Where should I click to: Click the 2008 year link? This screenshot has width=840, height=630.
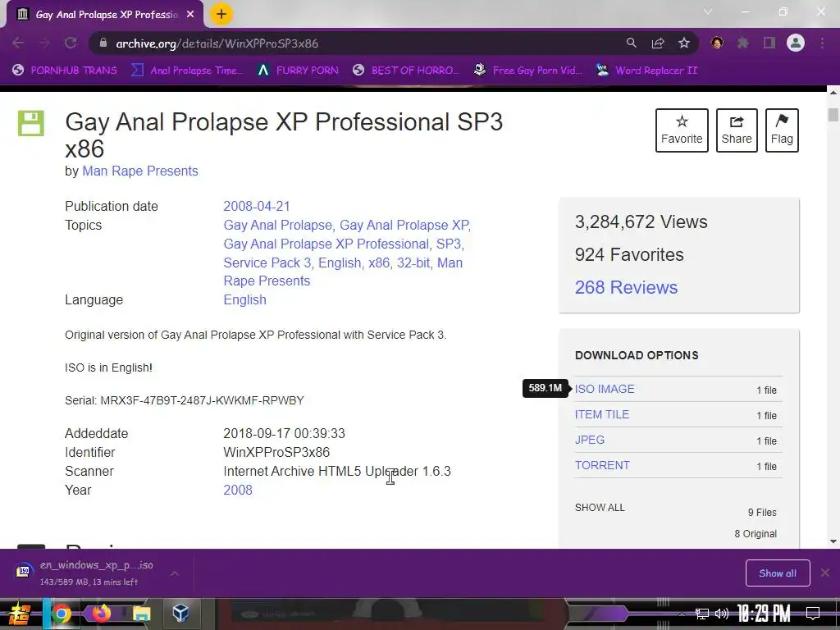pyautogui.click(x=238, y=491)
